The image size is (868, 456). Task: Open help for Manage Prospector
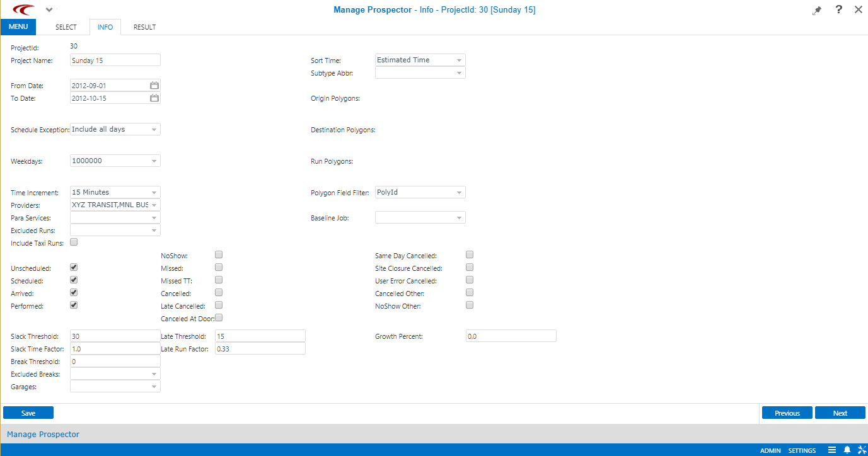coord(838,9)
